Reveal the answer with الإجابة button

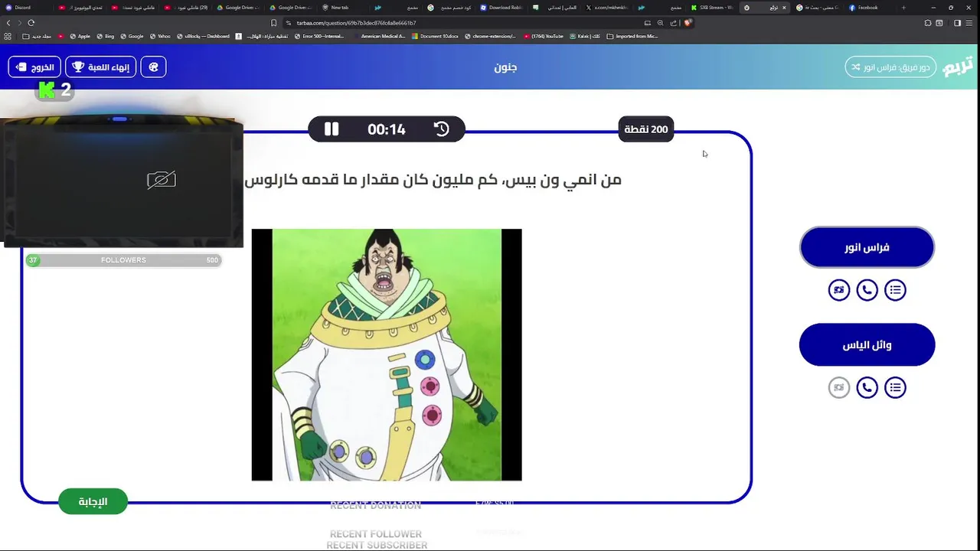[93, 502]
